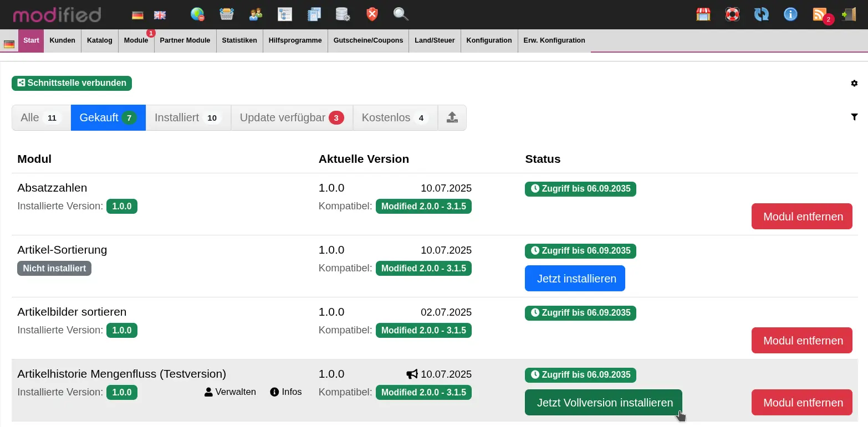Click Jetzt installieren for Artikel-Sortierung
Screen dimensions: 868x427
click(575, 279)
